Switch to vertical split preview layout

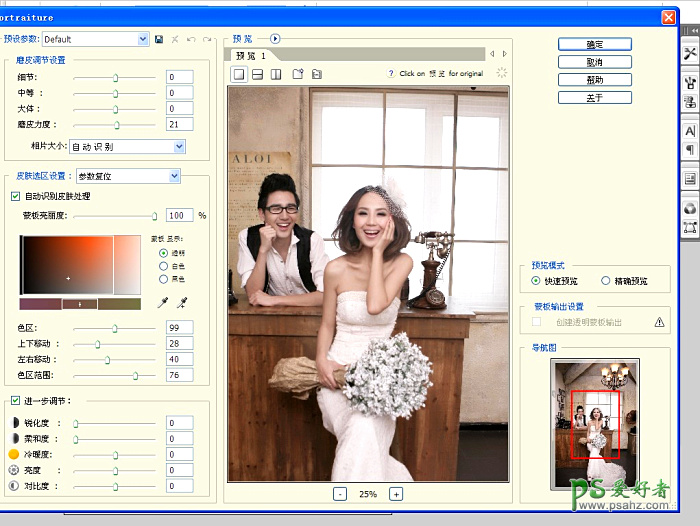coord(275,74)
